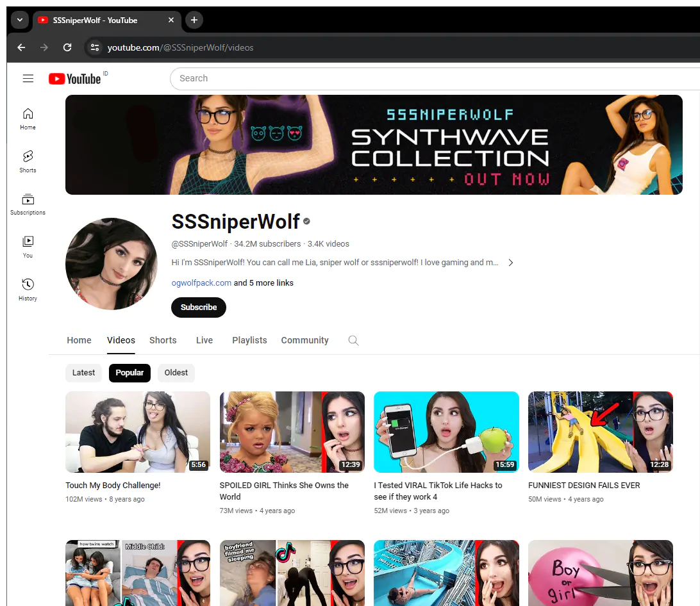Viewport: 700px width, 606px height.
Task: Click title 'SPOILED GIRL Thinks She Owns the World'
Action: [x=284, y=491]
